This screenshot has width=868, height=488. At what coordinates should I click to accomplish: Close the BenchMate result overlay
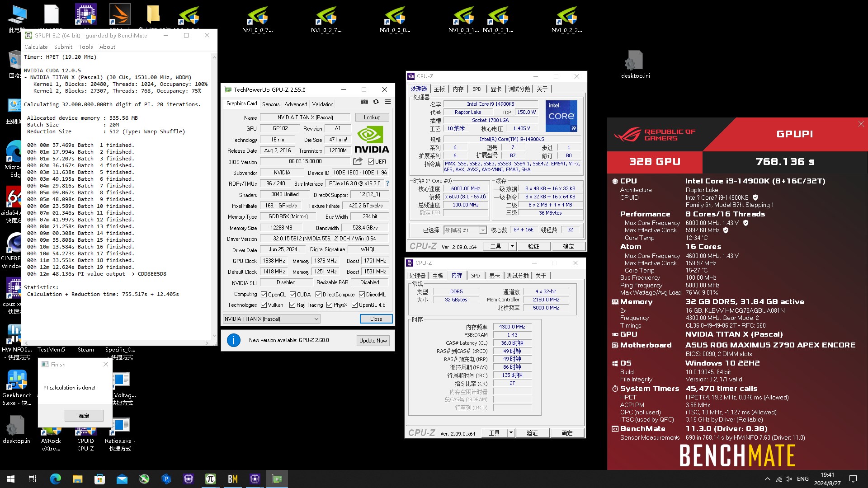pyautogui.click(x=861, y=124)
